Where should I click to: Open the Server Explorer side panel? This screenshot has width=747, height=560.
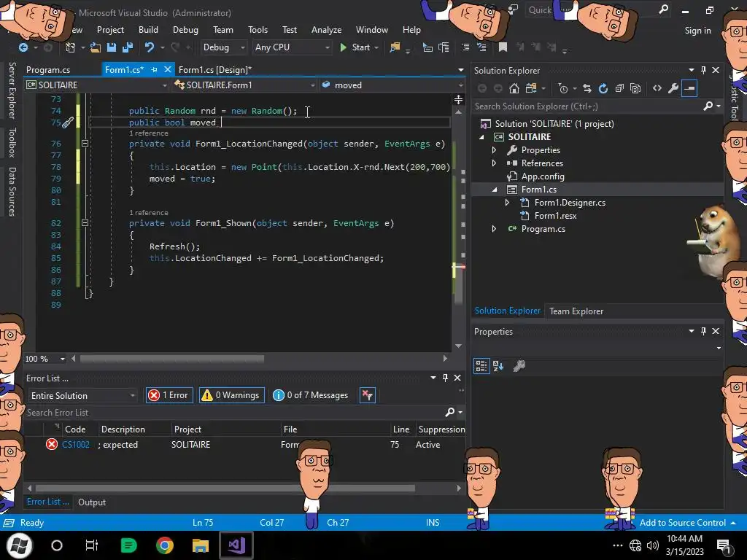pyautogui.click(x=12, y=90)
